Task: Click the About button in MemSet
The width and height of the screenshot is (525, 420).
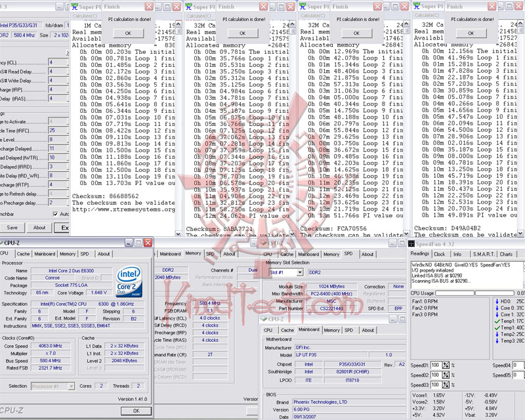Action: point(39,228)
